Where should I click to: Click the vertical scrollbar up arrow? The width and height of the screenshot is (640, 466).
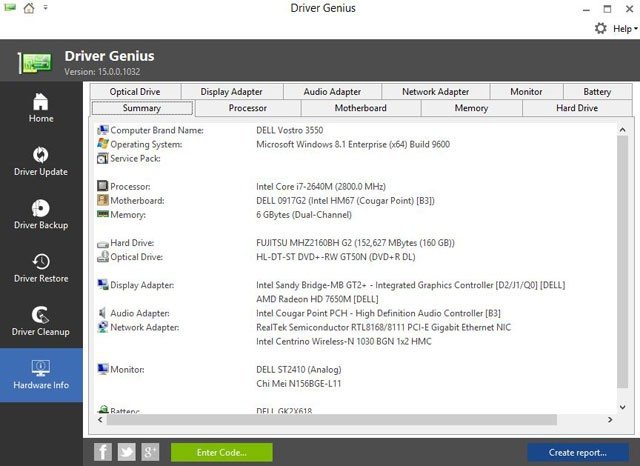coord(622,130)
